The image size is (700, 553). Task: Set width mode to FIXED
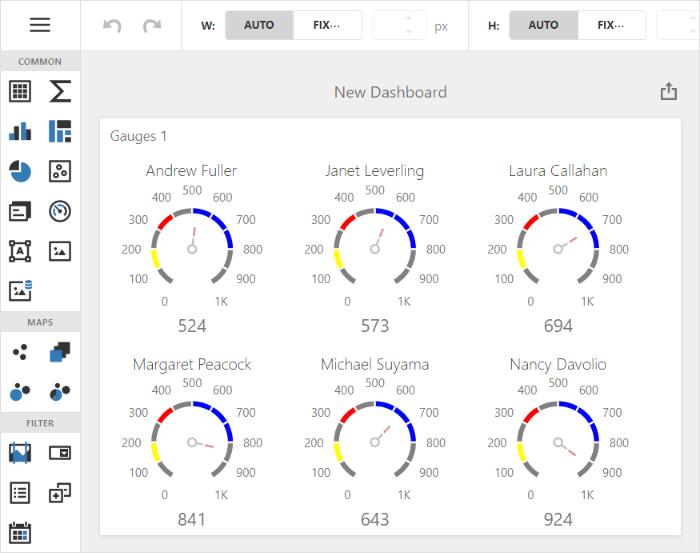[x=327, y=25]
